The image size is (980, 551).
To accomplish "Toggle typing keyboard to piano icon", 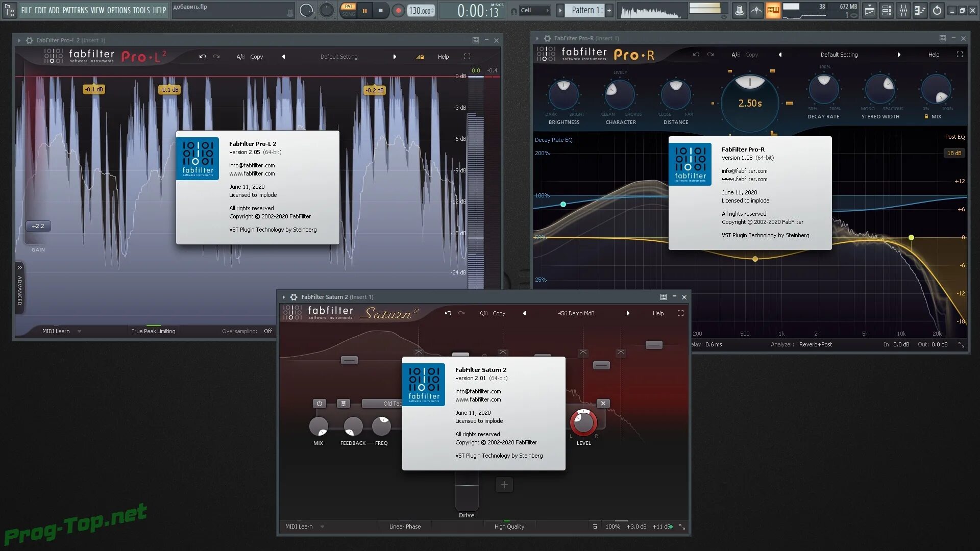I will [x=773, y=10].
